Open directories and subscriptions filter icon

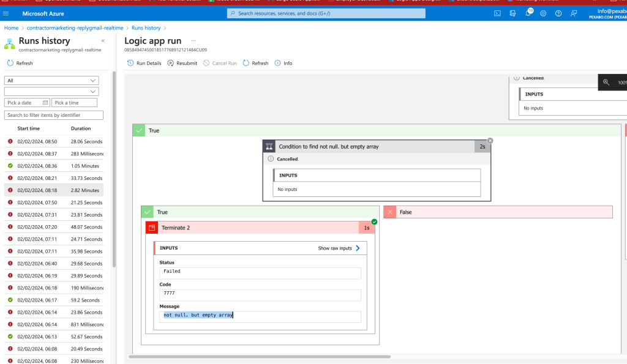[512, 13]
